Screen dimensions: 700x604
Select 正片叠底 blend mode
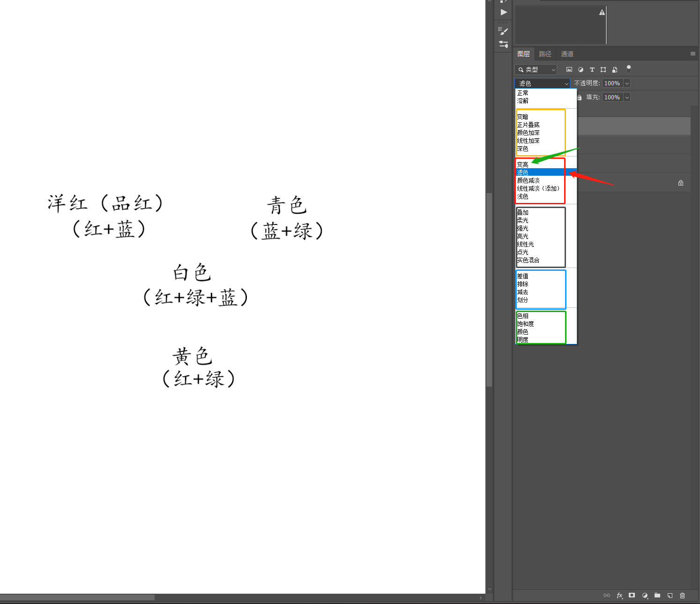pos(528,125)
